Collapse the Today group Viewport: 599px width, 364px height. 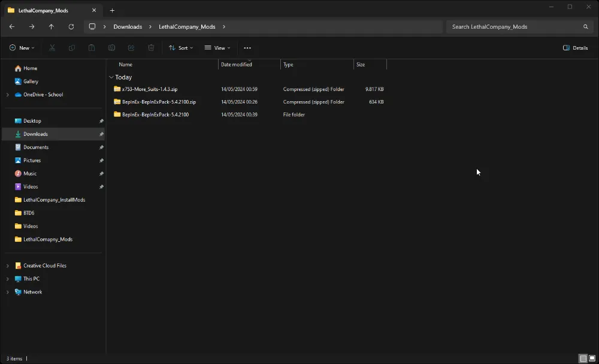point(111,77)
